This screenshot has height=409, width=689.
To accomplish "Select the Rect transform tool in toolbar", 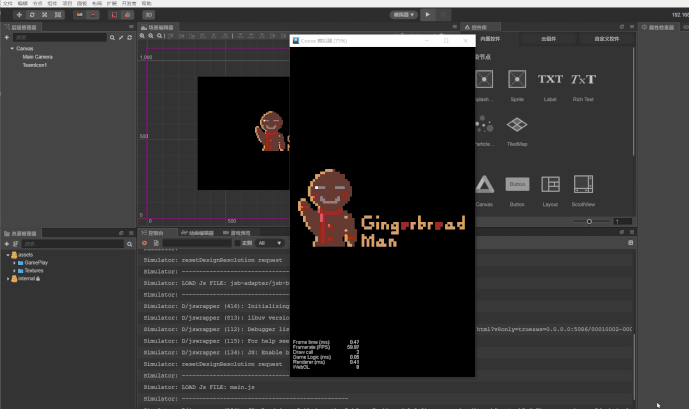I will coord(58,15).
